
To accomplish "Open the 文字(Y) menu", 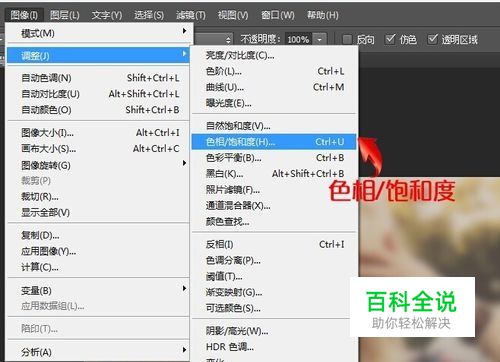I will 107,15.
